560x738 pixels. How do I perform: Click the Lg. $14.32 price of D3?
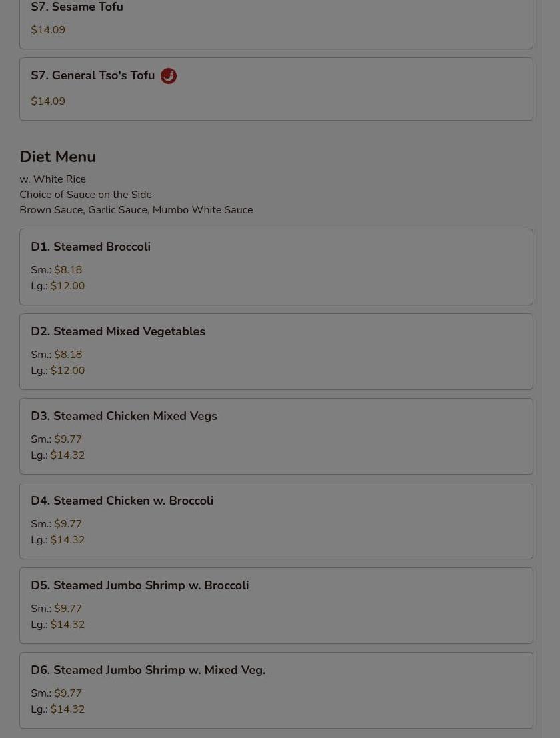point(58,455)
